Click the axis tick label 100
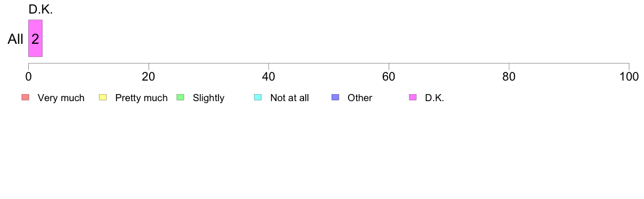 coord(629,77)
